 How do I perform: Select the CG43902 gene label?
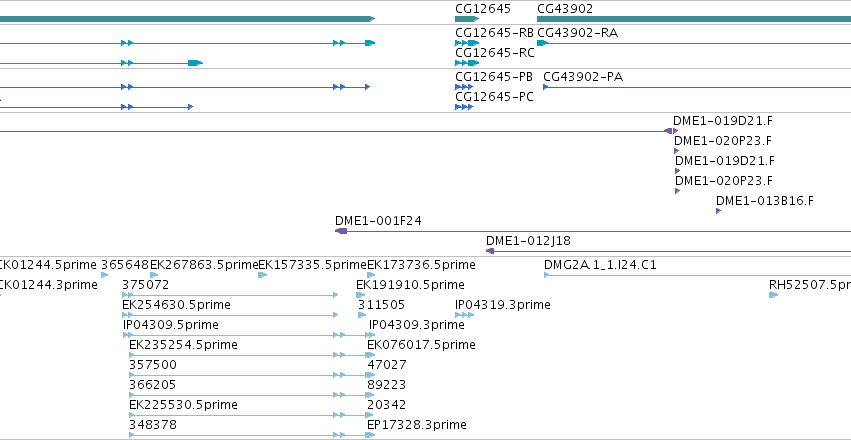pos(564,9)
